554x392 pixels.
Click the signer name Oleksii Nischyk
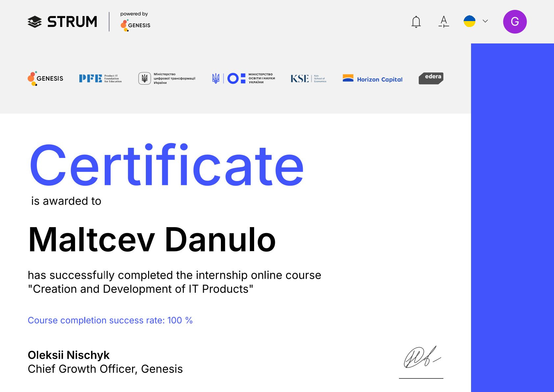(x=68, y=355)
